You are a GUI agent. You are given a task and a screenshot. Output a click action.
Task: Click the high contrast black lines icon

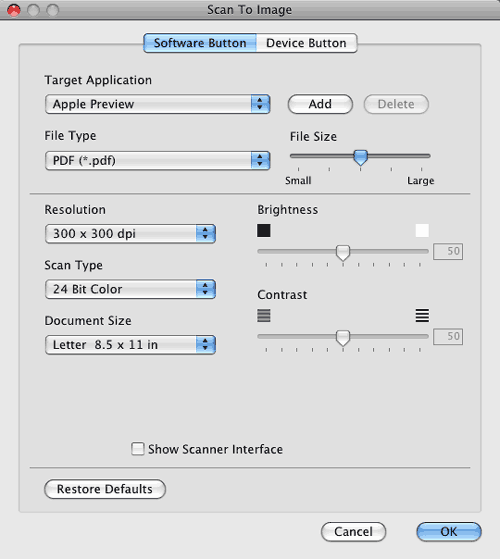(x=422, y=316)
